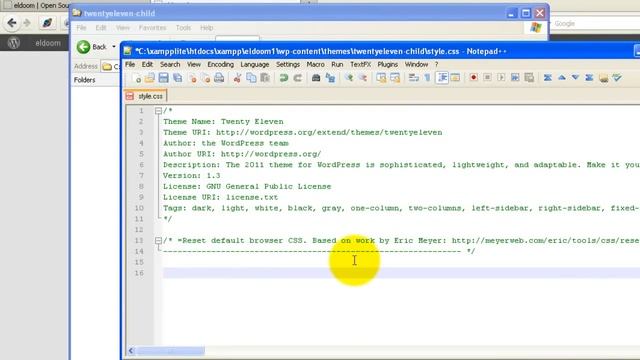Open the TextFX menu
640x360 pixels.
(x=360, y=64)
